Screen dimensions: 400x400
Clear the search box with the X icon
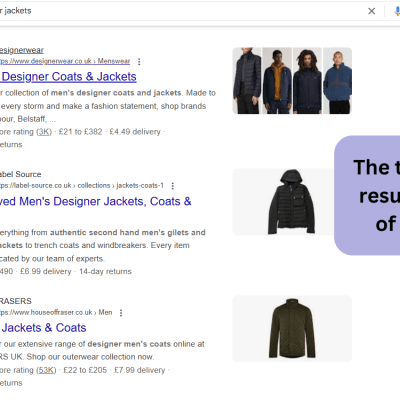click(x=371, y=11)
